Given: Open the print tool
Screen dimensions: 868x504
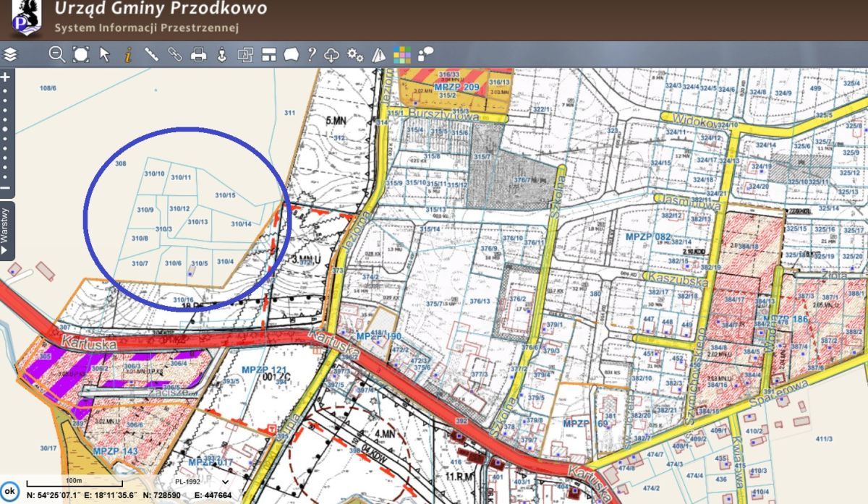Looking at the screenshot, I should (199, 54).
